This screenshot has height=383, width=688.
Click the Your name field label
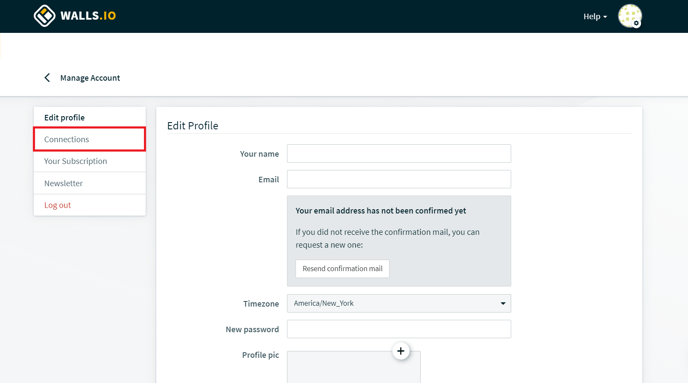(x=259, y=154)
